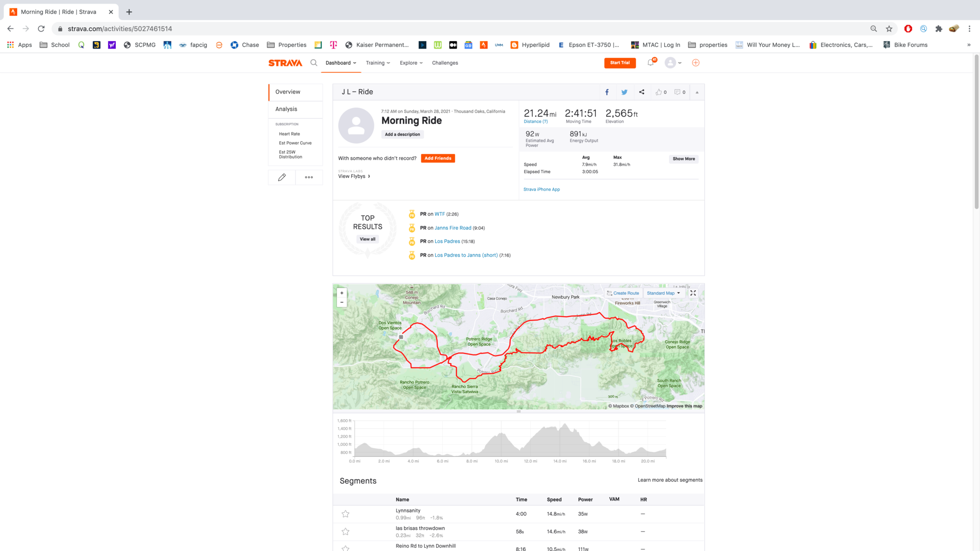The height and width of the screenshot is (551, 980).
Task: Open the Challenges menu item
Action: tap(445, 63)
